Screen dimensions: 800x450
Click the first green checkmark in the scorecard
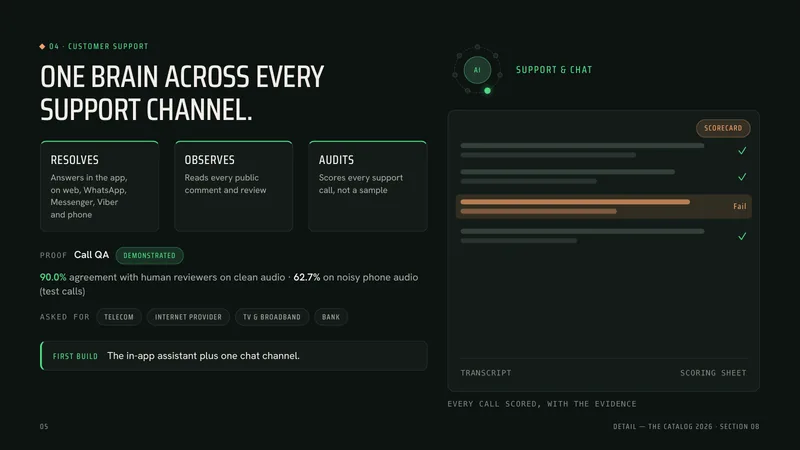tap(742, 151)
